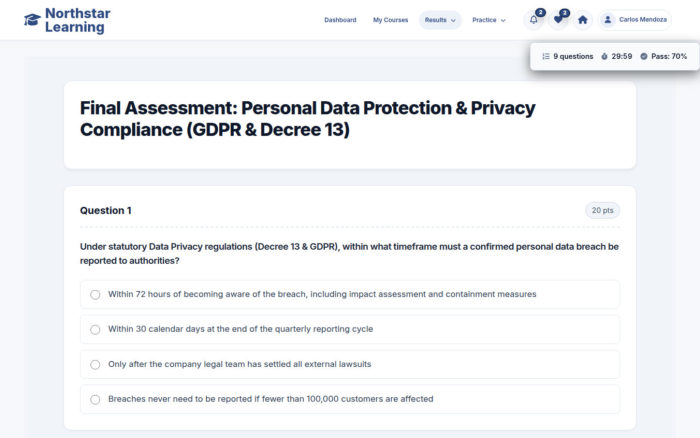Select 'Within 72 hours' answer radio
This screenshot has width=700, height=438.
(x=95, y=295)
